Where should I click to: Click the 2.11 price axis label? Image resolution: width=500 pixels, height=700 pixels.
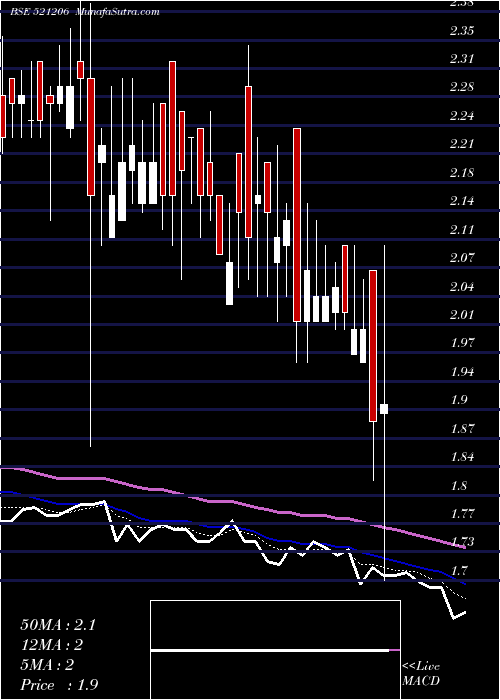coord(462,229)
